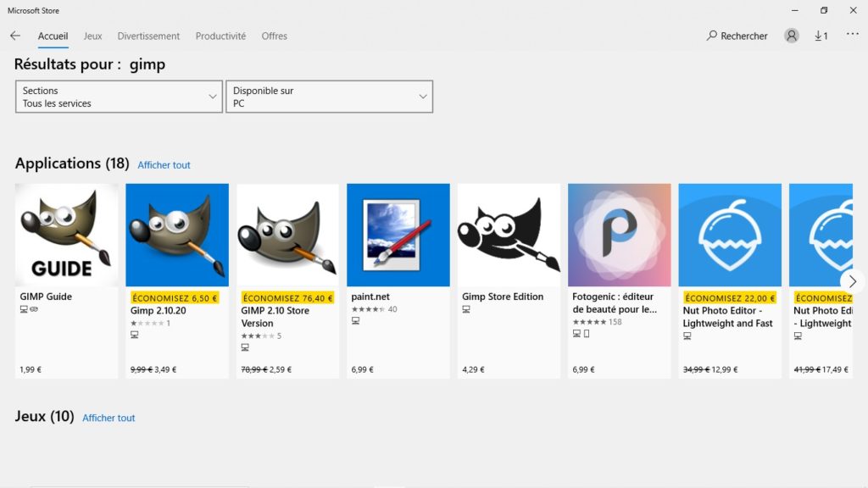The image size is (868, 488).
Task: Switch to the Jeux tab
Action: [92, 36]
